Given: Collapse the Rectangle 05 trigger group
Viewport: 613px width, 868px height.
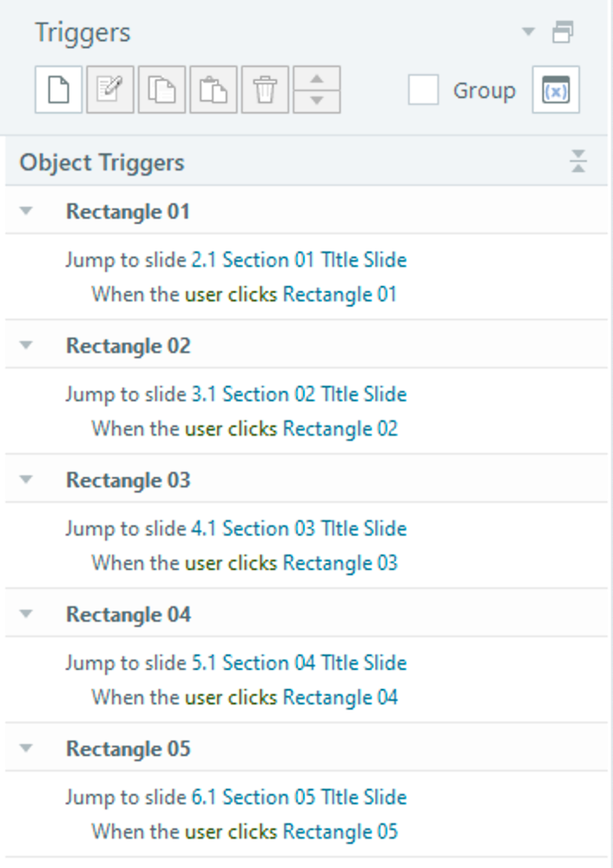Looking at the screenshot, I should coord(26,748).
